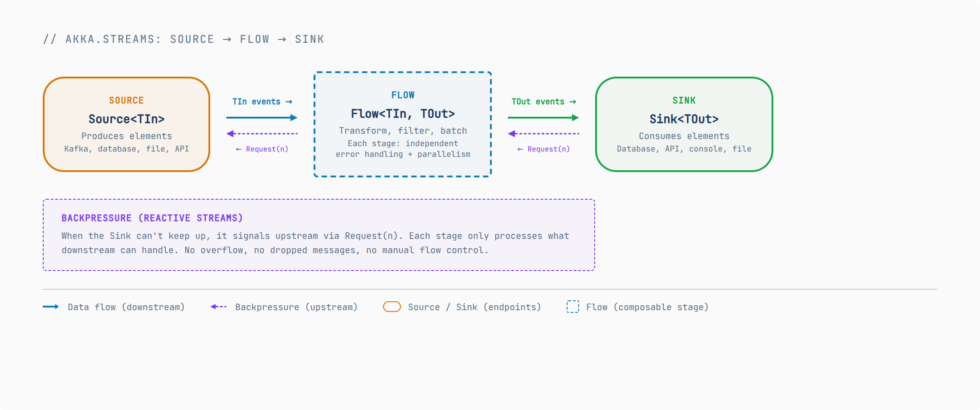
Task: Click the legend's purple backpressure arrow icon
Action: point(218,307)
